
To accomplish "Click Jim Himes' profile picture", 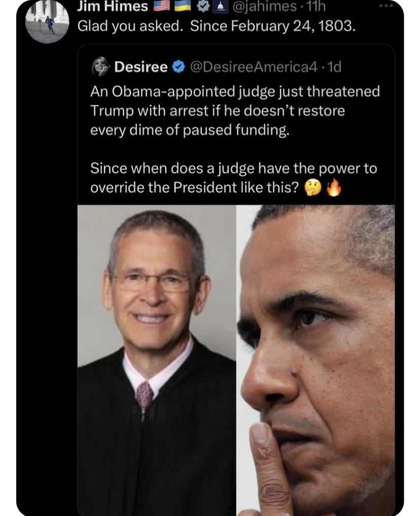I will pyautogui.click(x=48, y=21).
